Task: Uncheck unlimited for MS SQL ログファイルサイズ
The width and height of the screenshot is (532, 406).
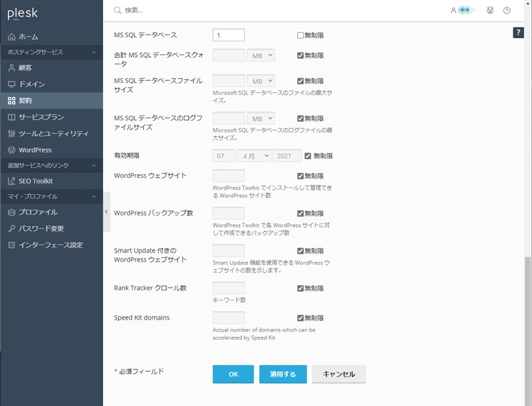Action: pyautogui.click(x=301, y=118)
